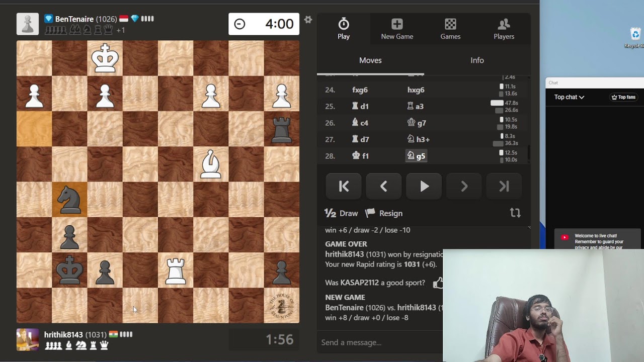Click the Top fans button in chat
644x362 pixels.
click(623, 97)
